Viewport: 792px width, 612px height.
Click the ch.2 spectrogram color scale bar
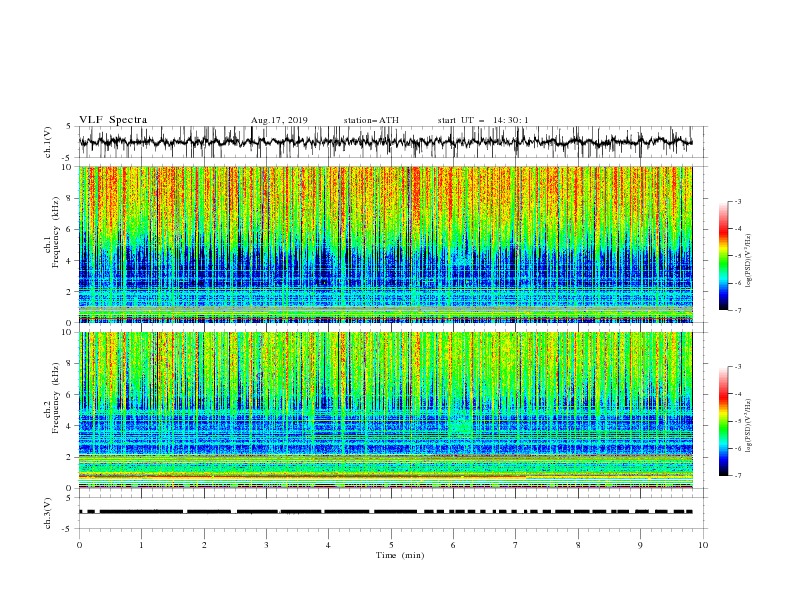pyautogui.click(x=724, y=421)
